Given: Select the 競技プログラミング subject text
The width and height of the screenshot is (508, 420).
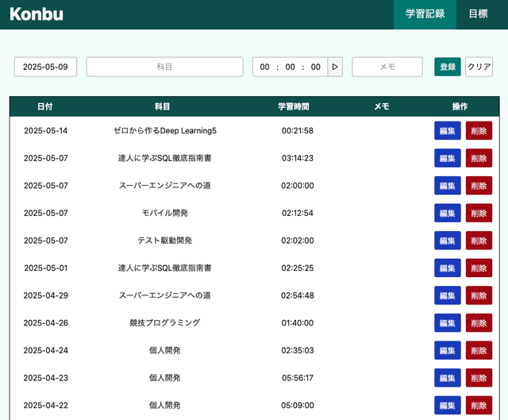Looking at the screenshot, I should pos(164,323).
